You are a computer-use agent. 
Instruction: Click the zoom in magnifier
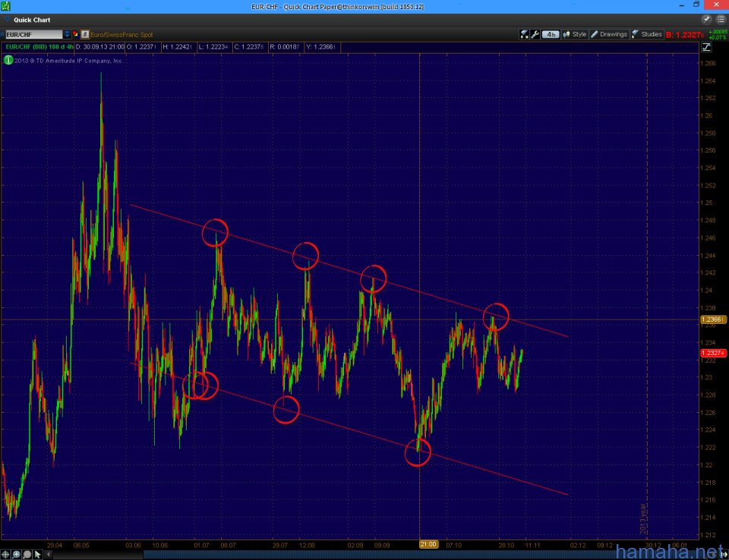(x=16, y=555)
